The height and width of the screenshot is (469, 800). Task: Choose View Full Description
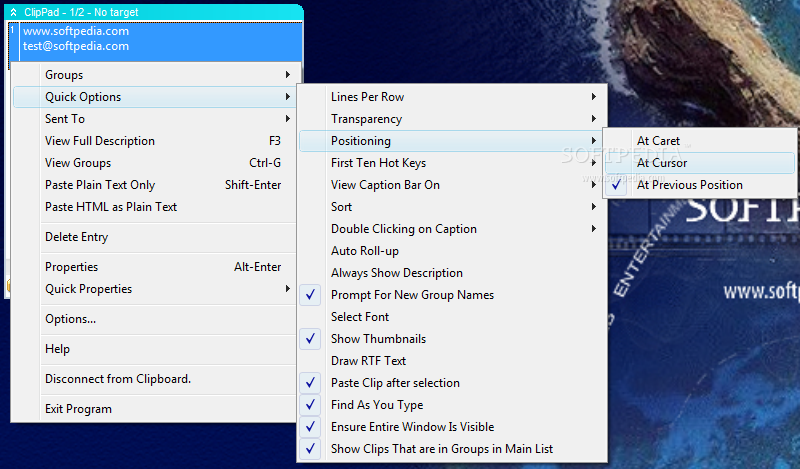pyautogui.click(x=154, y=141)
